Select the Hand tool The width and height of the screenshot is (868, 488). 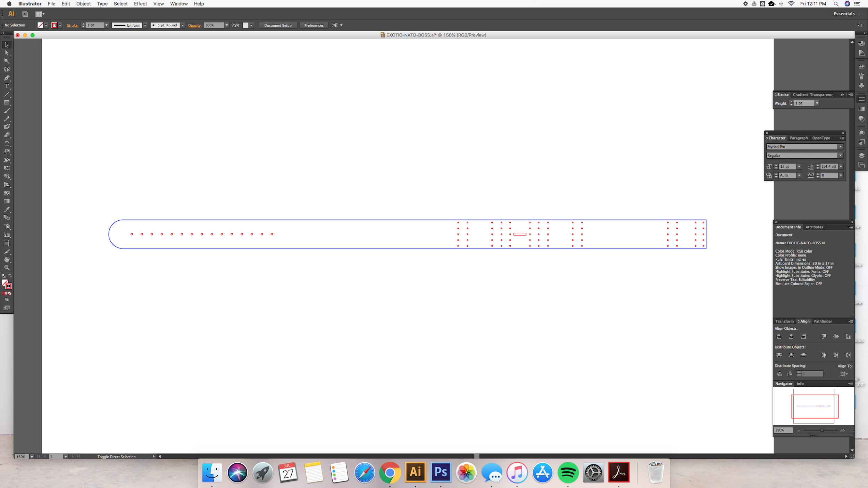(7, 260)
